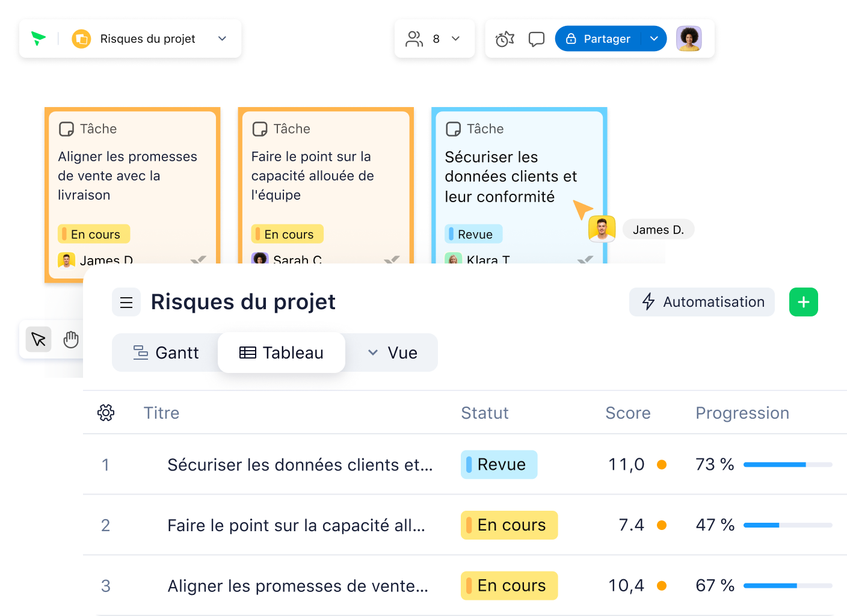Viewport: 847px width, 616px height.
Task: Click Revue status in table row 1
Action: [499, 464]
